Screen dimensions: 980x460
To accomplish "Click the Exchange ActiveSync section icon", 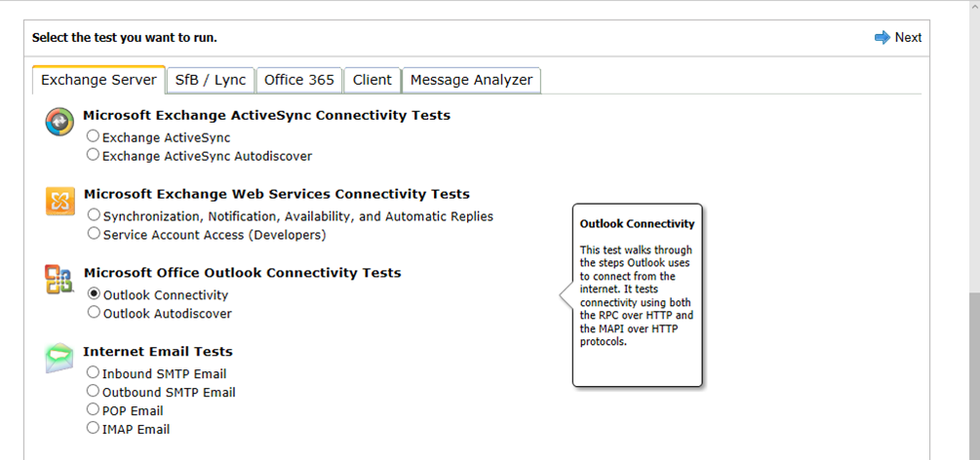I will pyautogui.click(x=59, y=121).
